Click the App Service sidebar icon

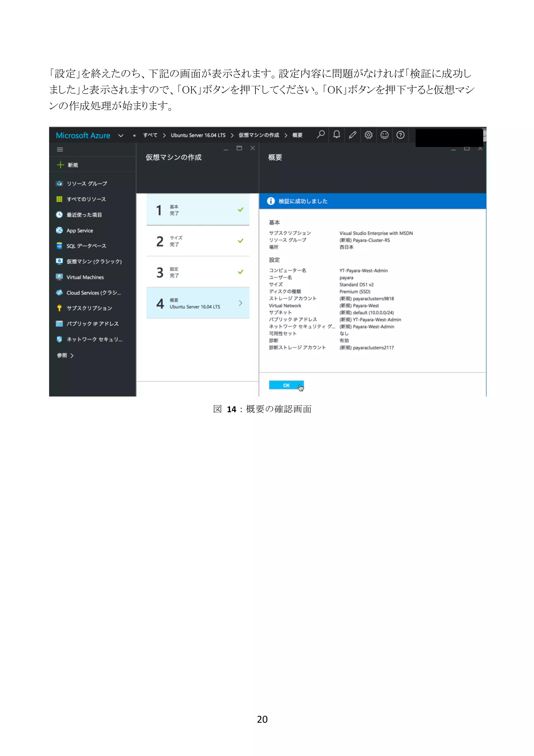[59, 231]
